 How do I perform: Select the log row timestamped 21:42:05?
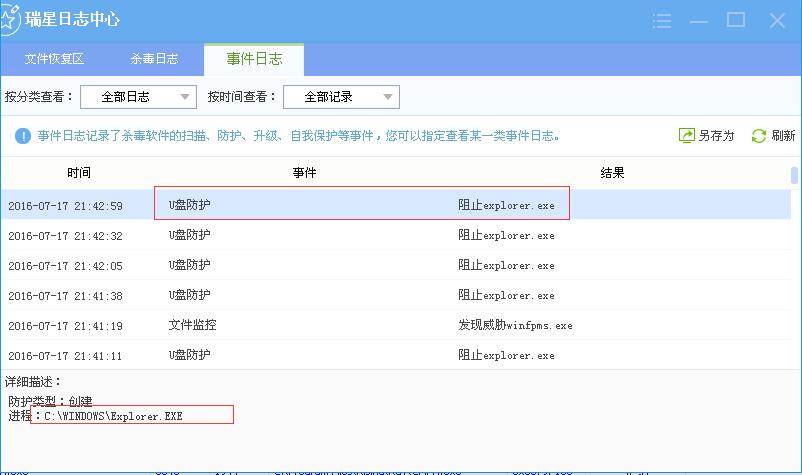pos(396,265)
